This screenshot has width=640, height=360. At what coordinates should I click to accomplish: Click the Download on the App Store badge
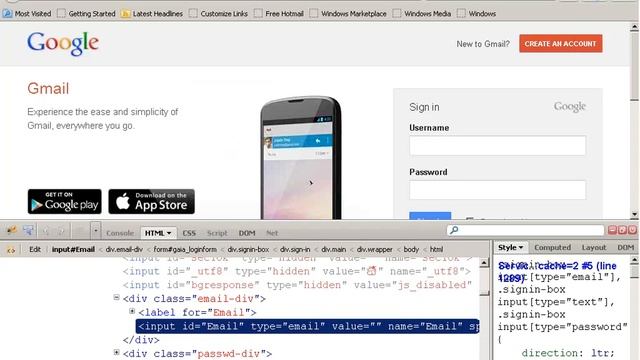151,201
